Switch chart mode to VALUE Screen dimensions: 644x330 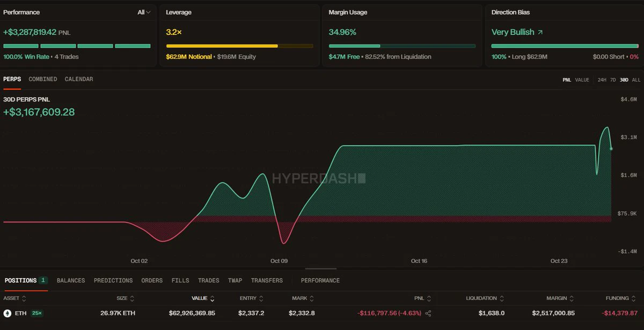582,80
